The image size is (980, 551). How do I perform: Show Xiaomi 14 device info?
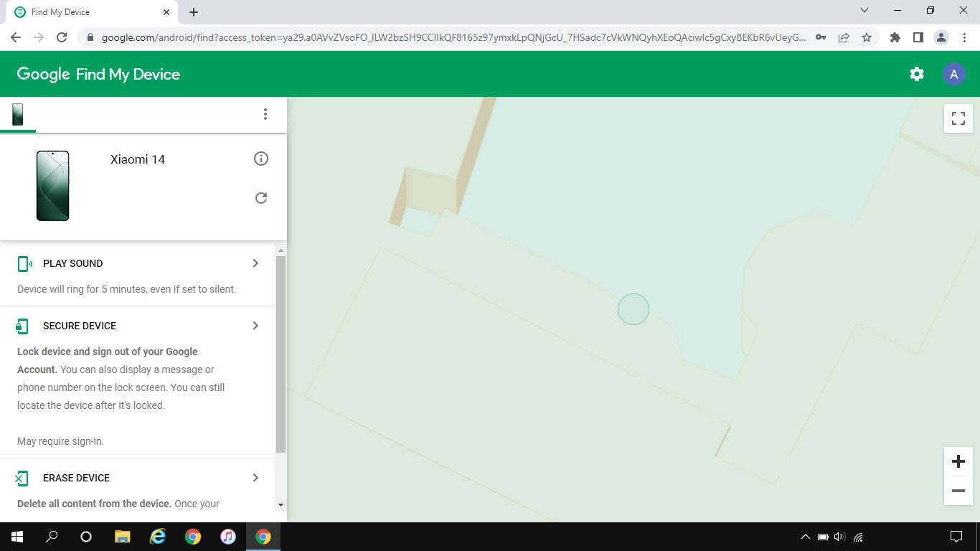[x=261, y=159]
